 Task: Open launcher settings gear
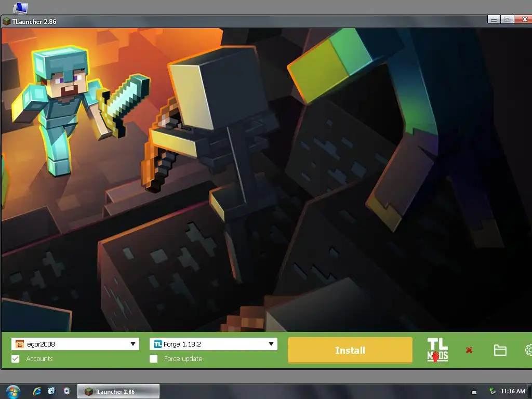coord(528,350)
